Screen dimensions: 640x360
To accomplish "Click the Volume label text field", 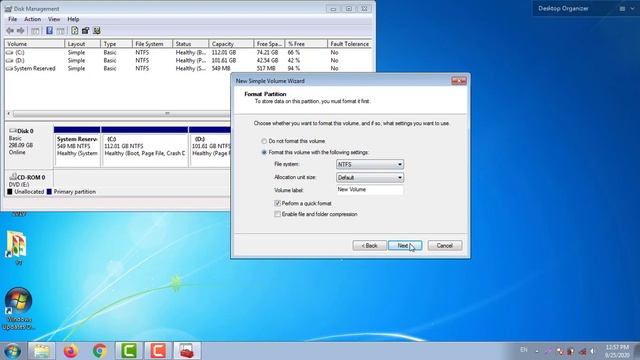I will [370, 190].
